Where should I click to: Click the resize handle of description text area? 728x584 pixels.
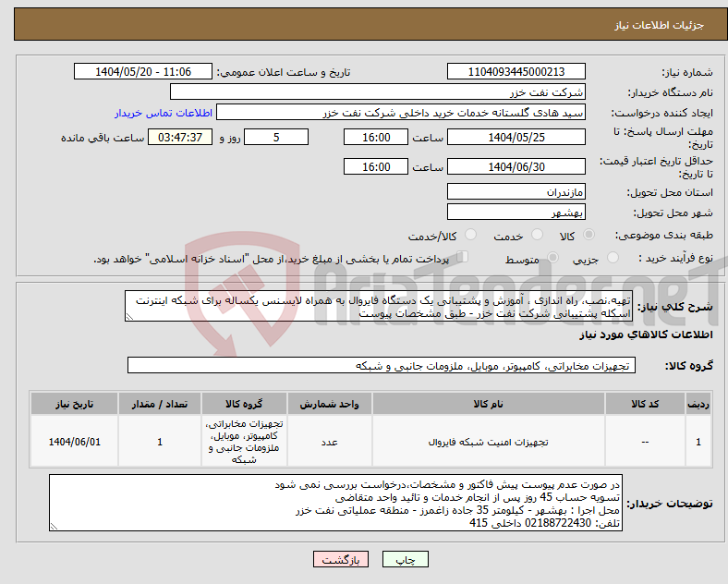click(x=129, y=317)
